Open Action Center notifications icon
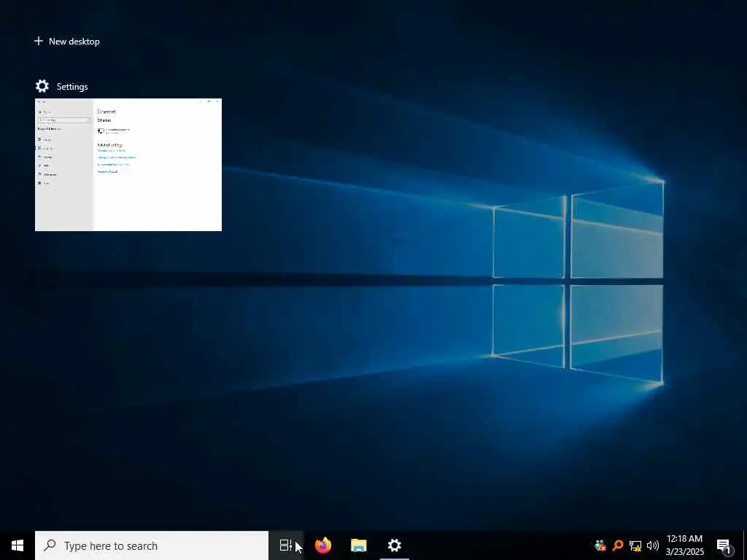The width and height of the screenshot is (747, 560). click(x=724, y=545)
